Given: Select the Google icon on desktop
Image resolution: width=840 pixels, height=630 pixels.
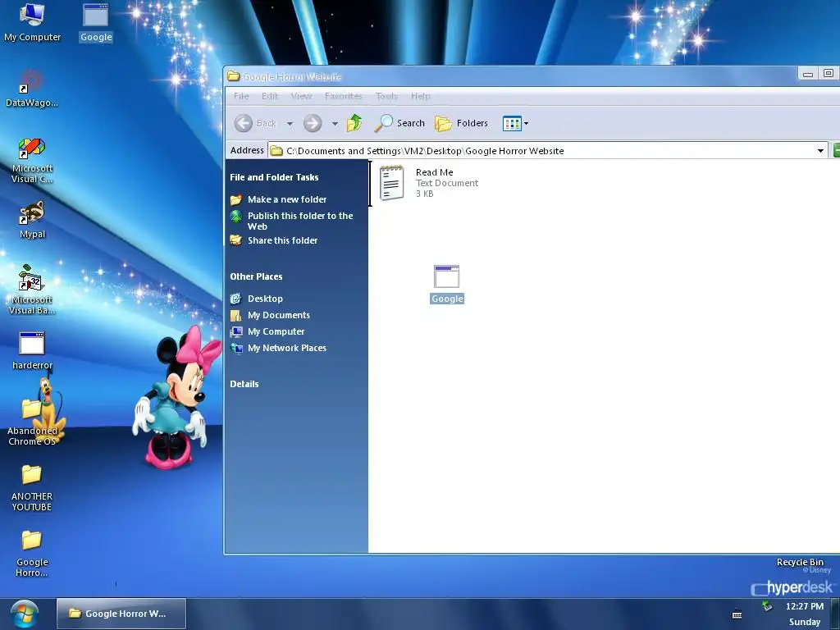Looking at the screenshot, I should [x=96, y=22].
